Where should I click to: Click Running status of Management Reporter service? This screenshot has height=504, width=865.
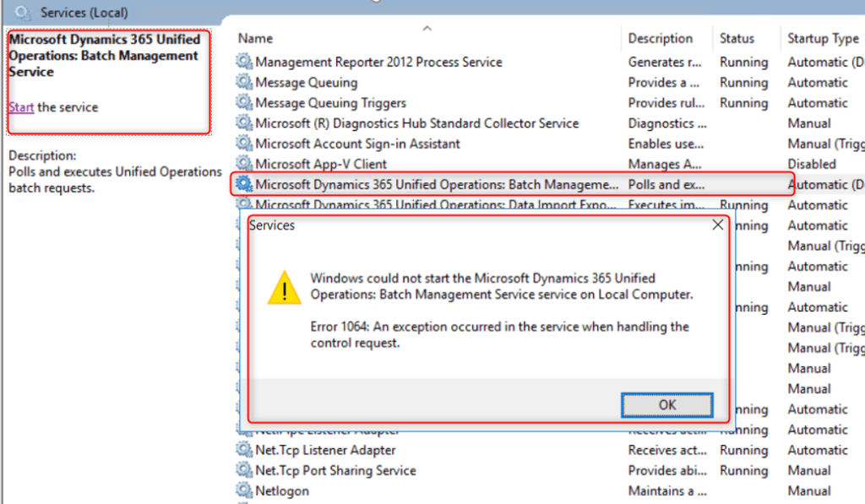[x=743, y=62]
